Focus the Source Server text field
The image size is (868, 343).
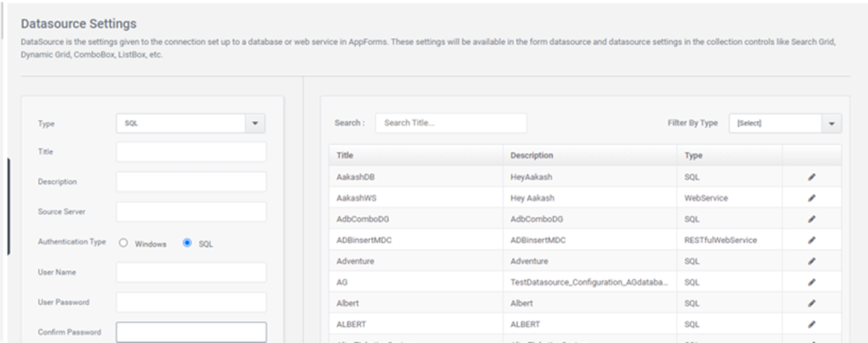[x=191, y=212]
